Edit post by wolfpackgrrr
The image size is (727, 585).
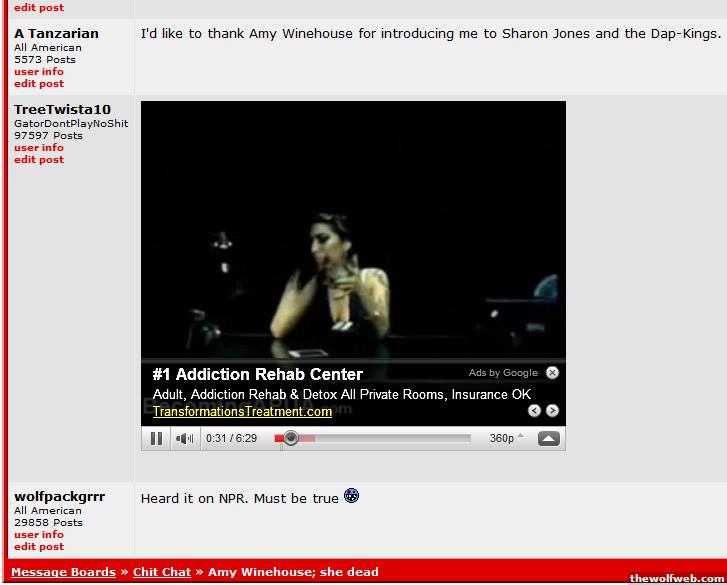(x=39, y=547)
